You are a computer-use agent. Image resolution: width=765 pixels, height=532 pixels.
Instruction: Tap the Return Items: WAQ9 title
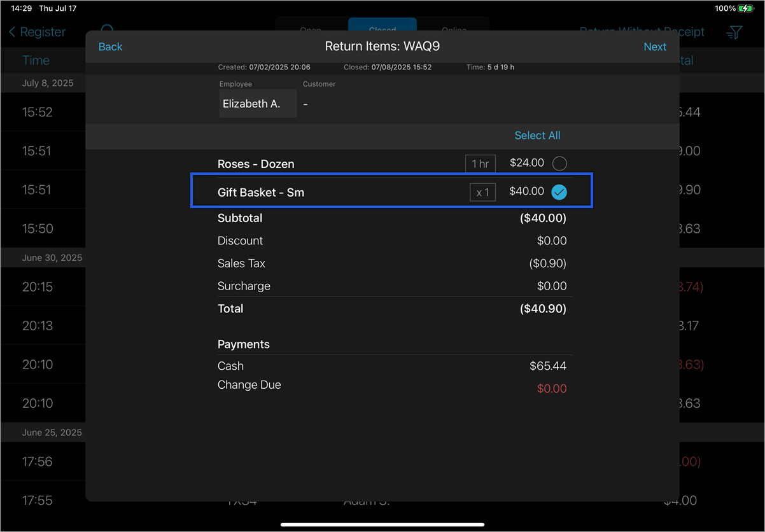(382, 47)
